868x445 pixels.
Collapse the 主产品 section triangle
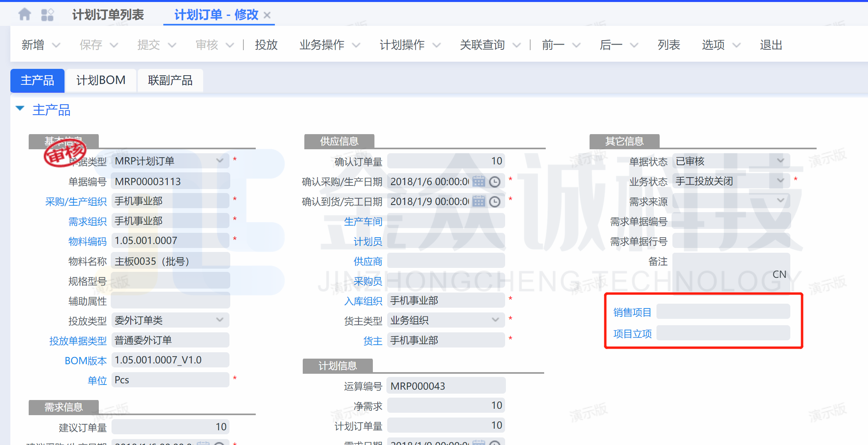point(20,108)
